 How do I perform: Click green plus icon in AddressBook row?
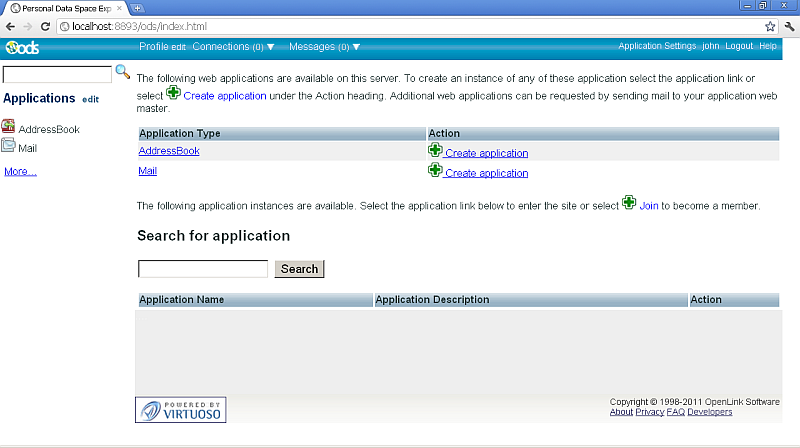tap(435, 151)
